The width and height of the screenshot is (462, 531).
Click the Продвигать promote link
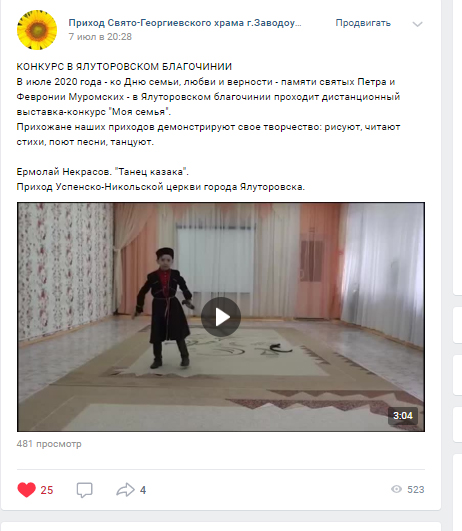pyautogui.click(x=363, y=23)
